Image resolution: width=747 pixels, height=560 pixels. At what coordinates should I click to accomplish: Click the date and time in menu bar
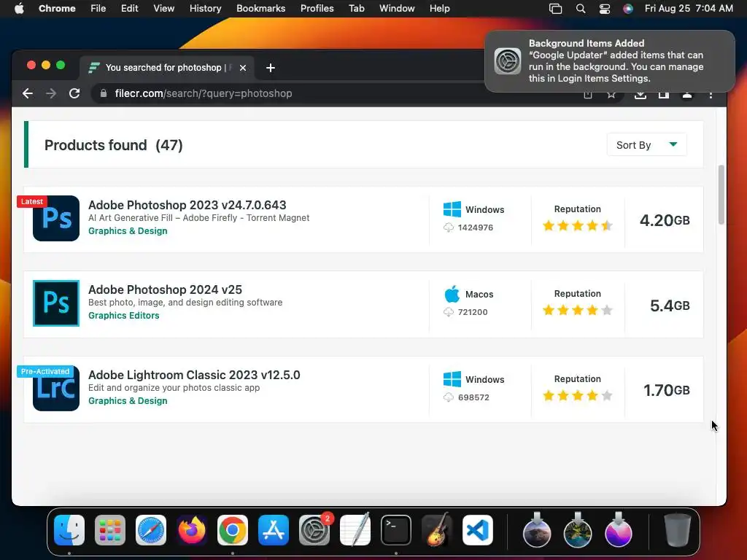(689, 9)
